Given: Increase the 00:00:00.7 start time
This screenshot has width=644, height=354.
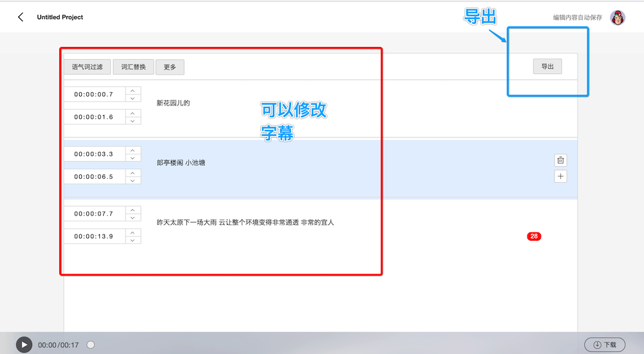Looking at the screenshot, I should click(132, 91).
